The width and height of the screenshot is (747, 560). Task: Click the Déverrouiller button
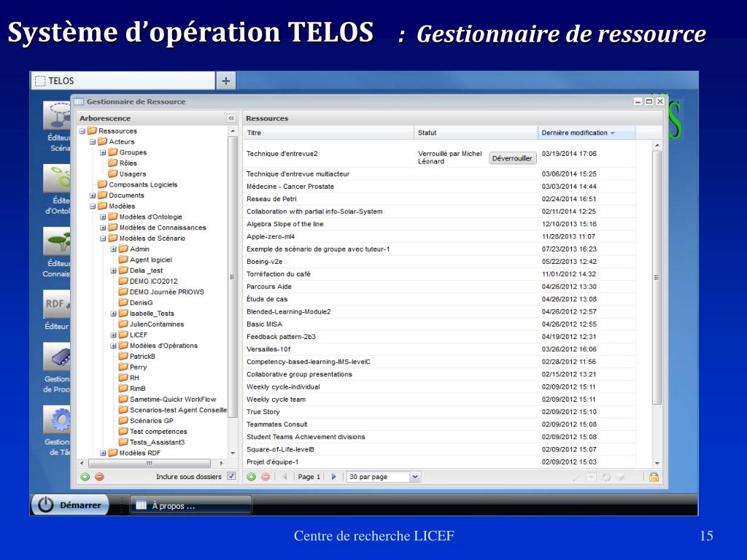pos(512,158)
